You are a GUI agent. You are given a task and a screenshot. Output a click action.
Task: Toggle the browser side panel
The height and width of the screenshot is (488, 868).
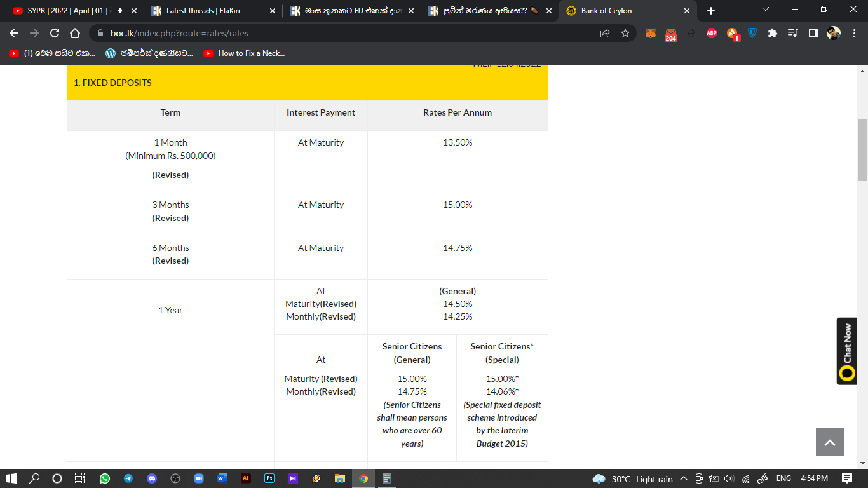(813, 33)
